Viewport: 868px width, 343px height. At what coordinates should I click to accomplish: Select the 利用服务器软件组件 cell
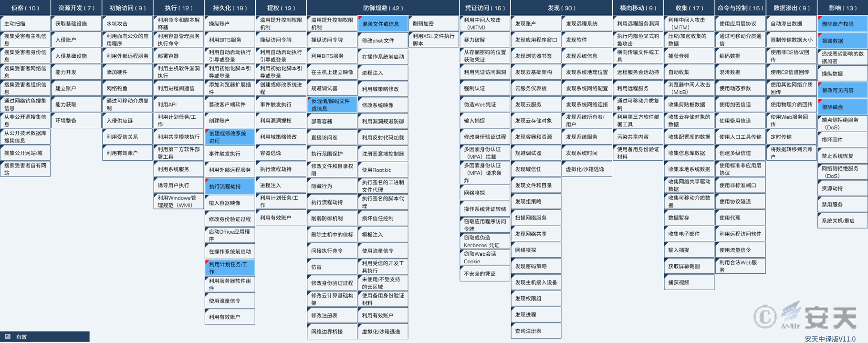tap(230, 284)
